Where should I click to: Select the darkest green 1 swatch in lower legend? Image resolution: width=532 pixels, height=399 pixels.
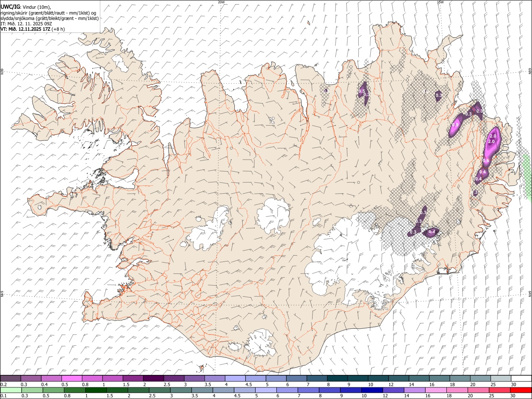pyautogui.click(x=96, y=390)
